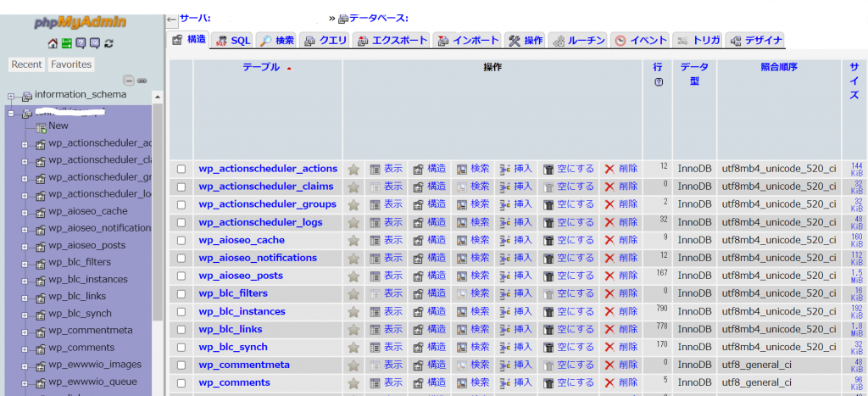The width and height of the screenshot is (868, 396).
Task: Select the wp_blc_instances checkbox
Action: pyautogui.click(x=181, y=311)
